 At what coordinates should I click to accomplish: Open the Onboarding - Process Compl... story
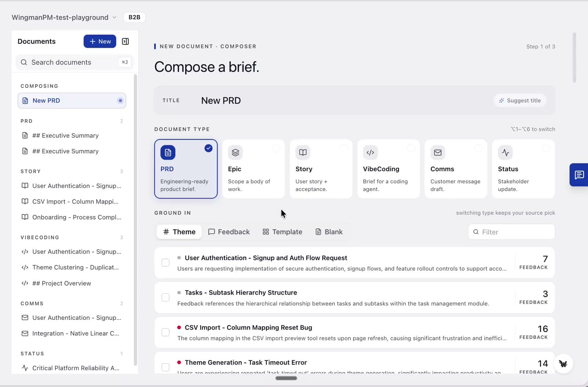72,217
